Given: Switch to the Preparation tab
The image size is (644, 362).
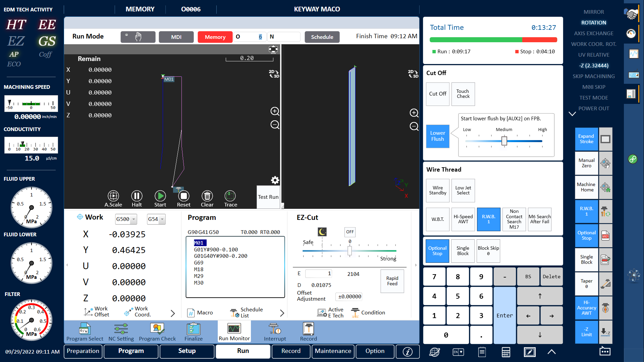Looking at the screenshot, I should tap(83, 351).
